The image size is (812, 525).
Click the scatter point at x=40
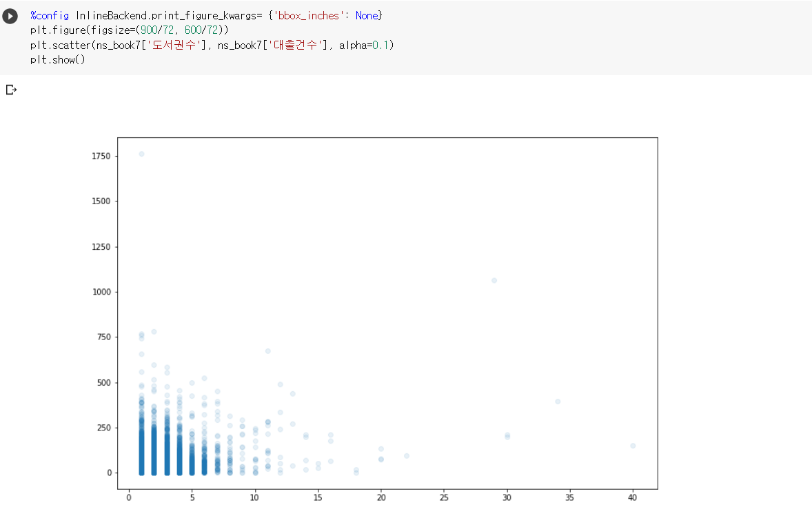pos(633,446)
